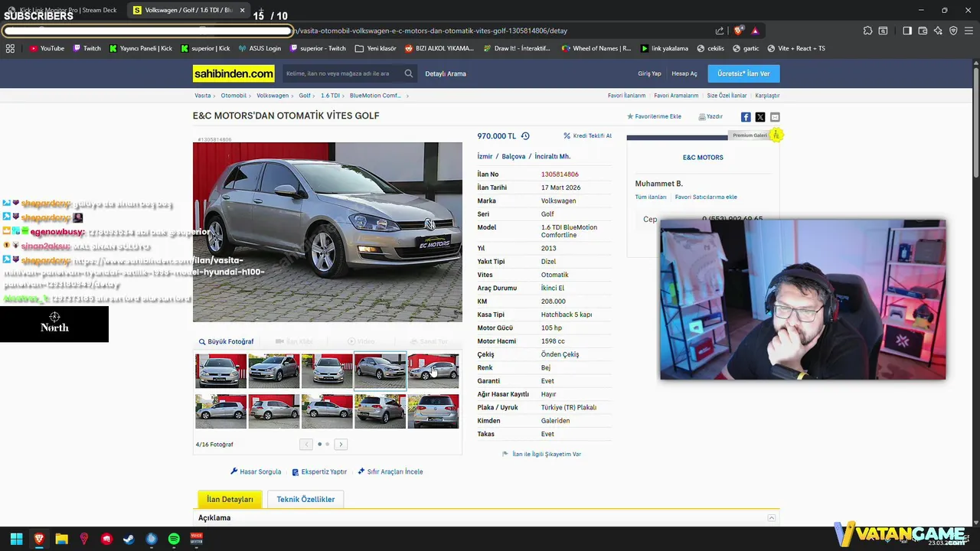Open the gartic bookmark
The image size is (980, 551).
[x=746, y=48]
